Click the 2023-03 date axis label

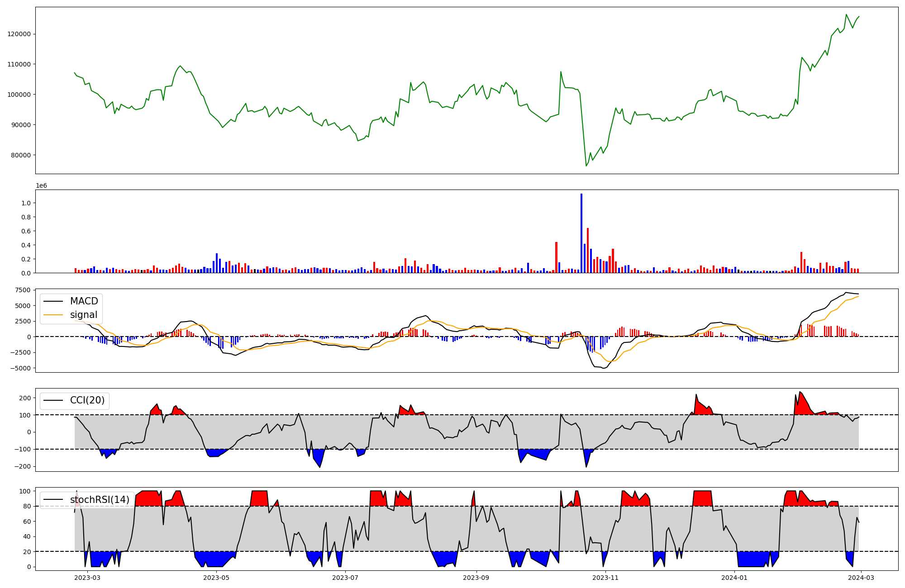click(x=87, y=578)
